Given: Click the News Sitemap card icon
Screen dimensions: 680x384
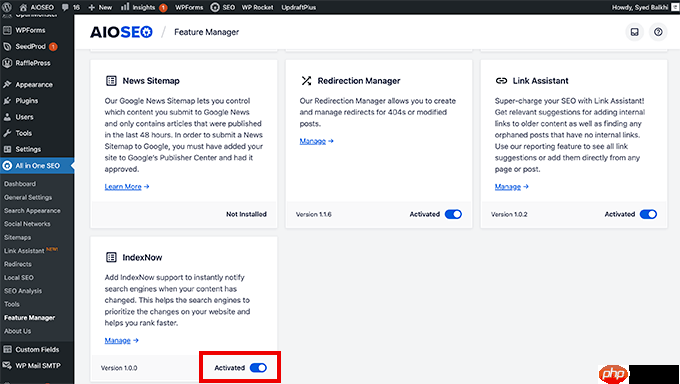Looking at the screenshot, I should pos(111,81).
